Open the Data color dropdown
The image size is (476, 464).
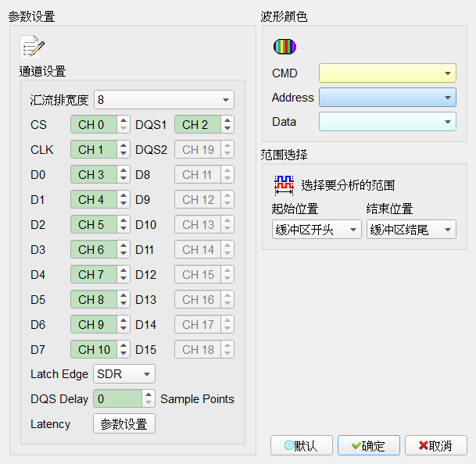tap(388, 122)
